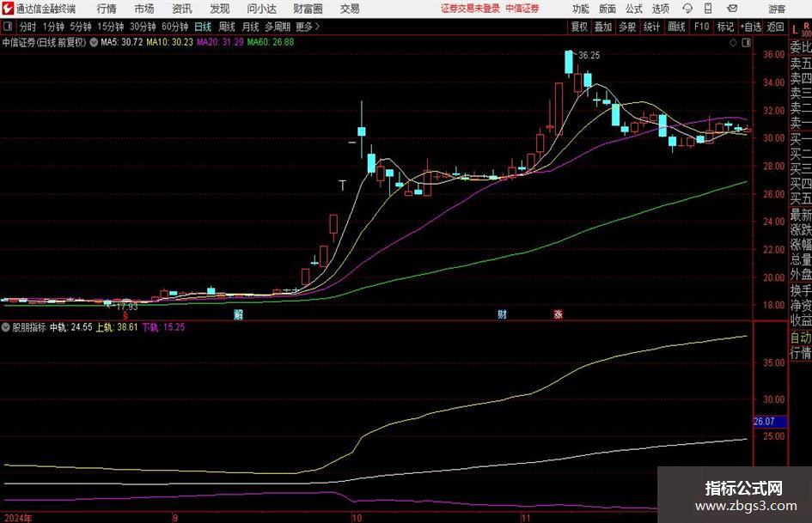This screenshot has height=523, width=812.
Task: Click the diamond icon at chart top-right
Action: point(733,43)
